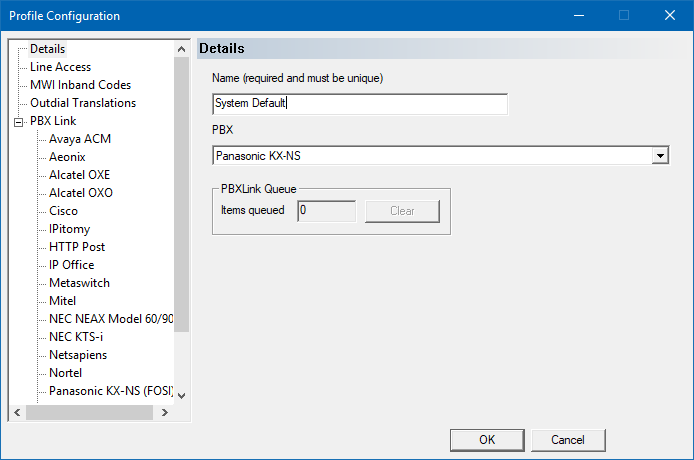
Task: Focus the profile Name text field
Action: pos(360,104)
